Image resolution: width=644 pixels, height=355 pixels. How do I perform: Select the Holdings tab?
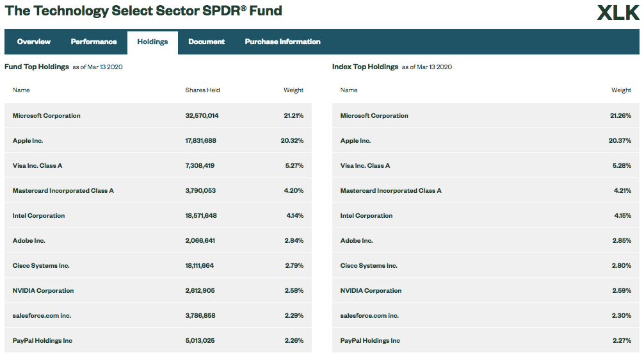152,42
